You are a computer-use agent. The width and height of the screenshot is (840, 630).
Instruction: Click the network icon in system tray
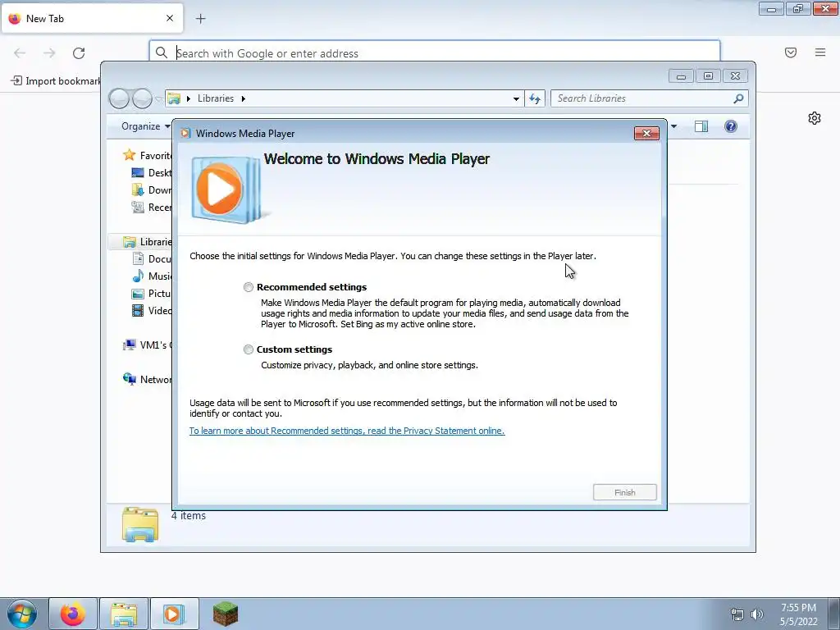(737, 614)
